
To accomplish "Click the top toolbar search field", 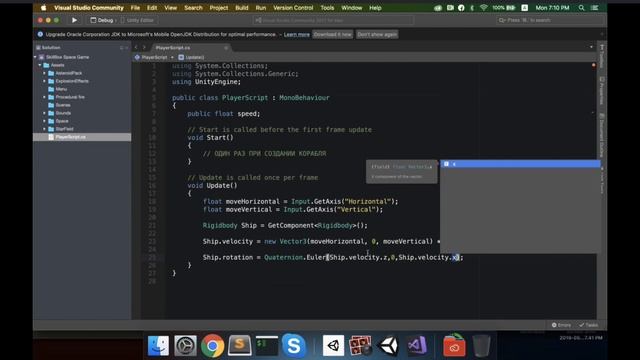I will point(549,20).
